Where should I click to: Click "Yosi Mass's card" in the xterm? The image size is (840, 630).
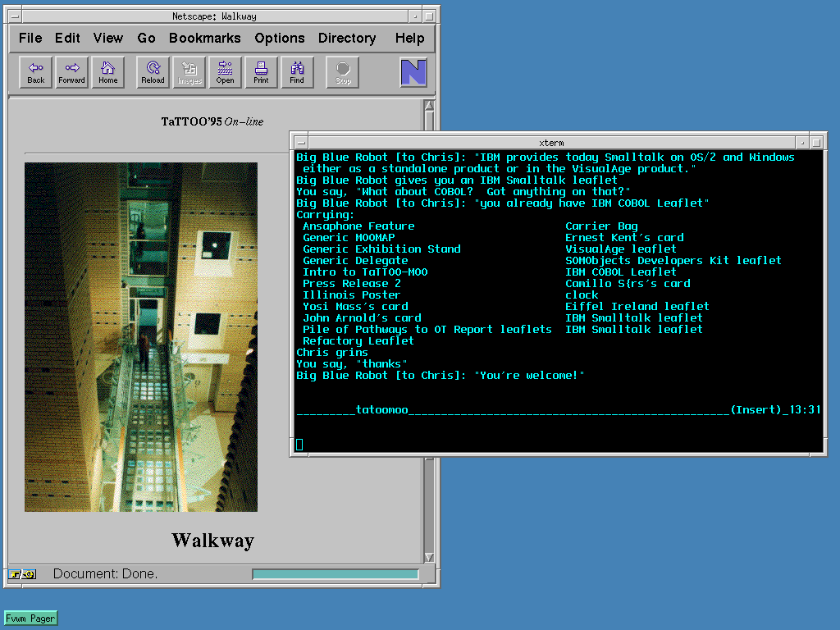355,307
